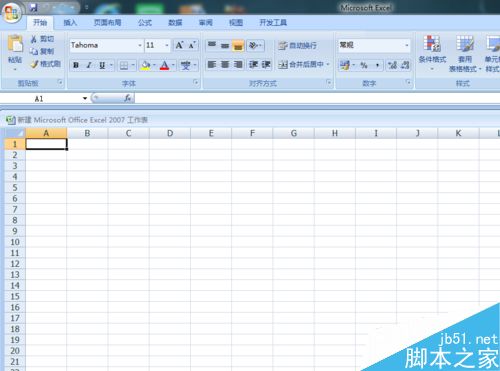The image size is (500, 371).
Task: Click inside the formula bar
Action: click(x=317, y=98)
